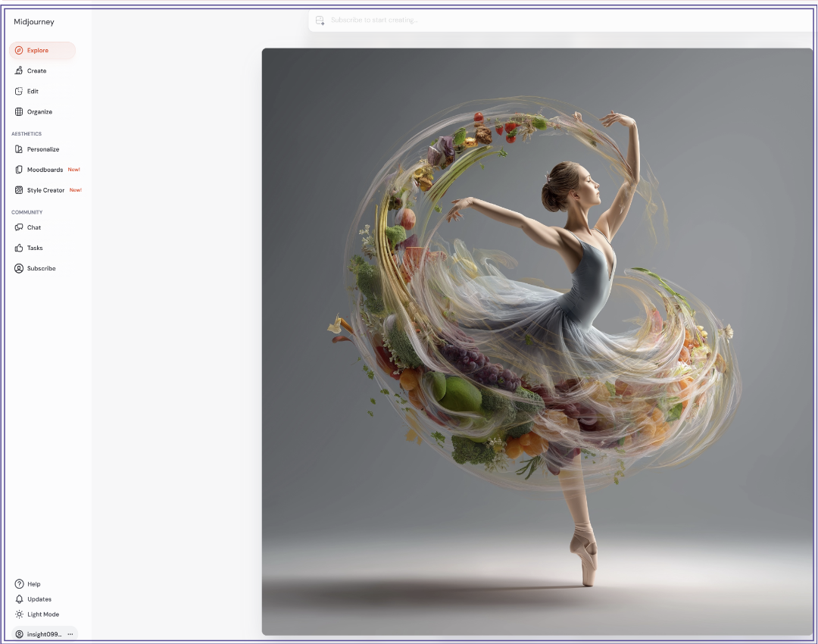Open the Tasks page
The width and height of the screenshot is (818, 644).
(35, 248)
